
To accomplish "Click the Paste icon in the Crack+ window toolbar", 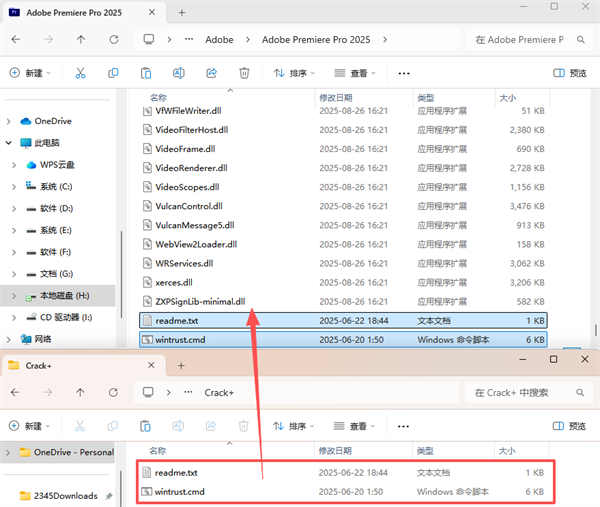I will 145,426.
